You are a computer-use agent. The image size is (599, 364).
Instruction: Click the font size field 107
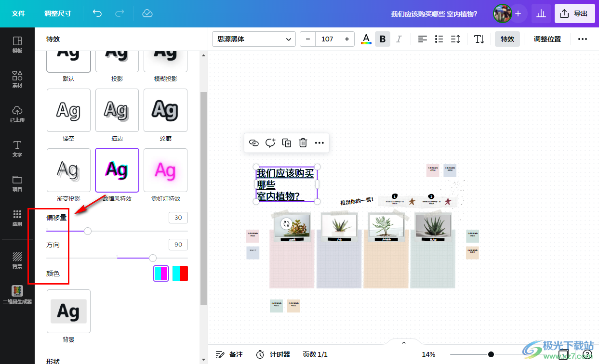[327, 39]
